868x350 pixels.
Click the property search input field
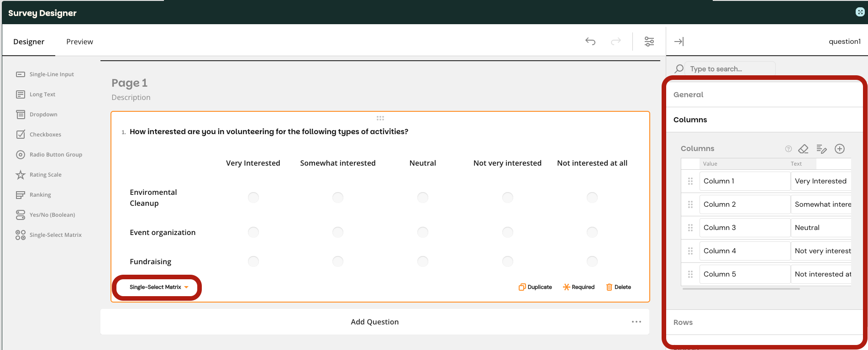click(x=731, y=69)
